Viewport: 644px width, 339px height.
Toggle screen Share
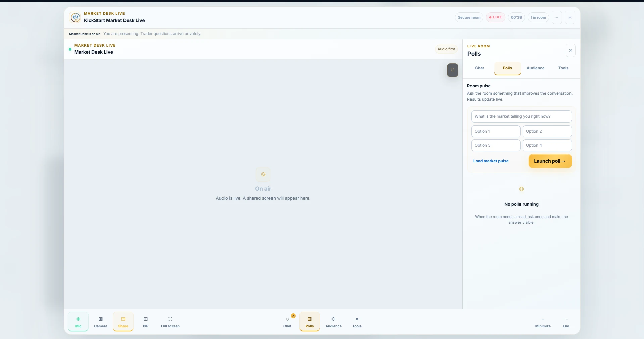123,322
